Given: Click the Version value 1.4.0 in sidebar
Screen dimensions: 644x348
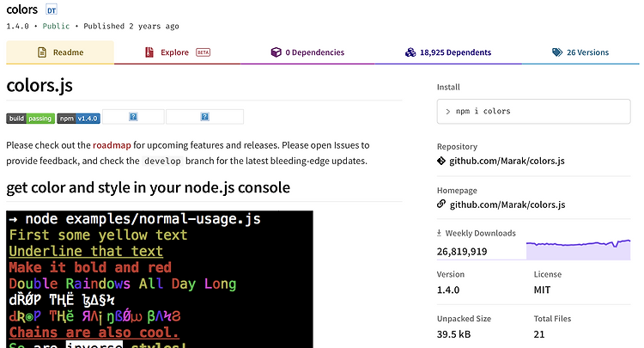Looking at the screenshot, I should (448, 290).
